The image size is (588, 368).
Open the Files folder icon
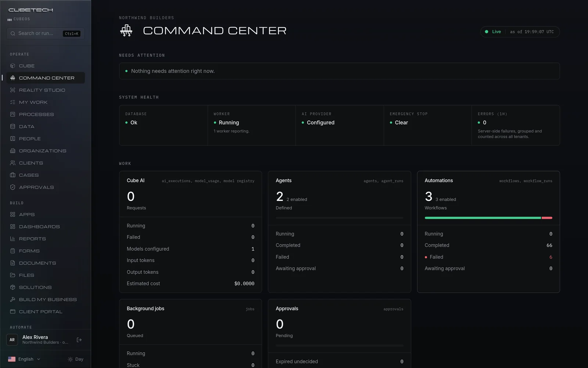(12, 275)
